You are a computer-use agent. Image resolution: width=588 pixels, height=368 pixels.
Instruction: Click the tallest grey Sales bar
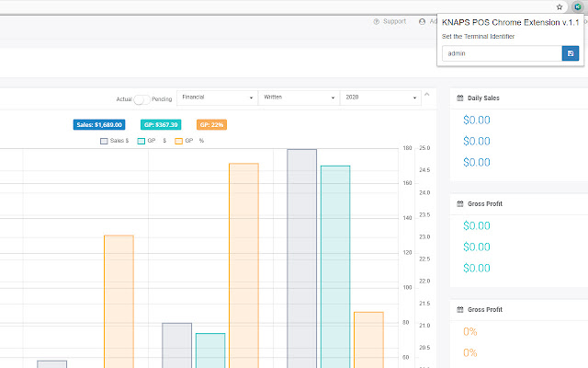click(302, 259)
